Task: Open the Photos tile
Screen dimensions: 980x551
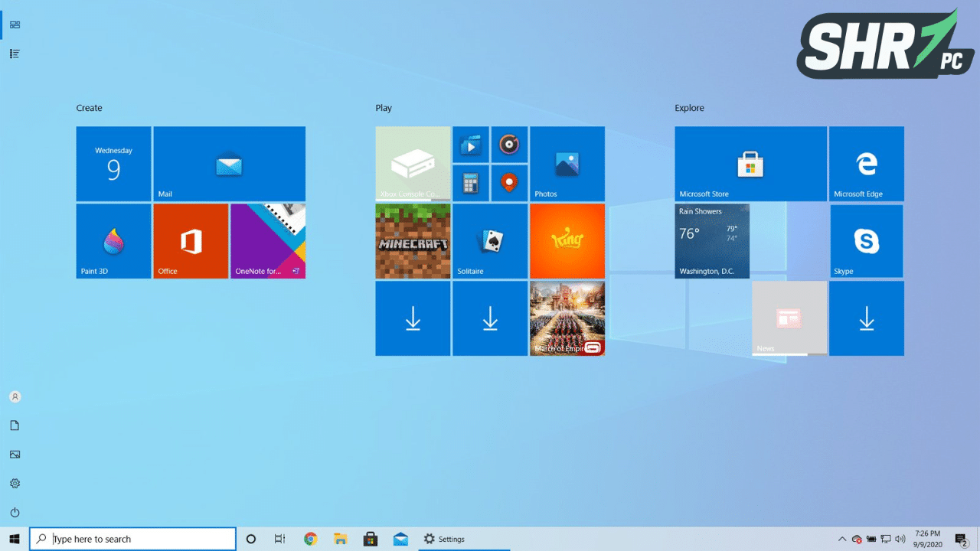Action: [567, 164]
